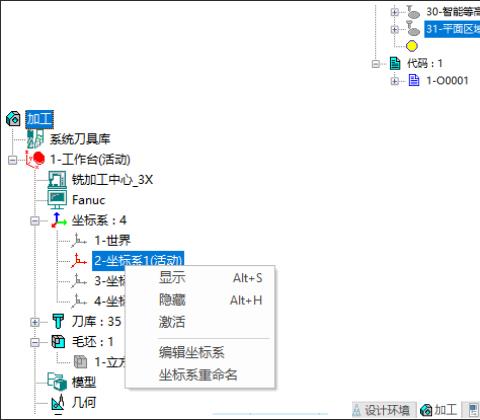The width and height of the screenshot is (480, 420).
Task: Choose 编辑坐标系 from the context menu
Action: 200,352
